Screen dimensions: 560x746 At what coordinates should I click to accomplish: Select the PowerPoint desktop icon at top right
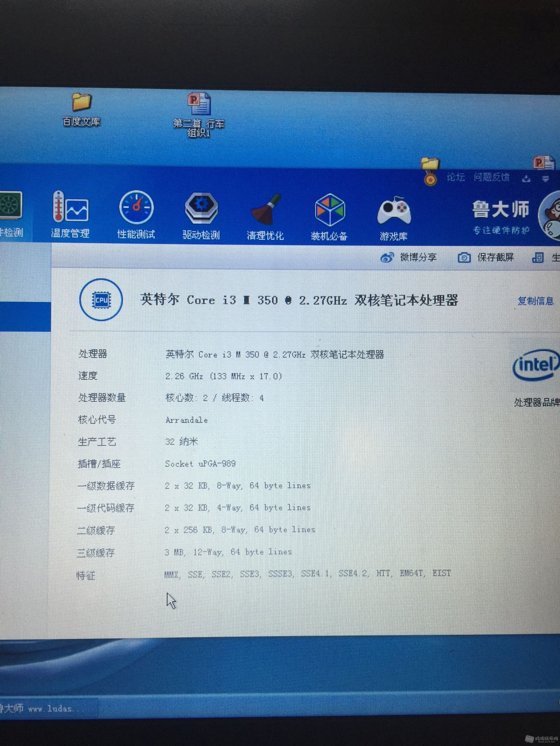(544, 163)
